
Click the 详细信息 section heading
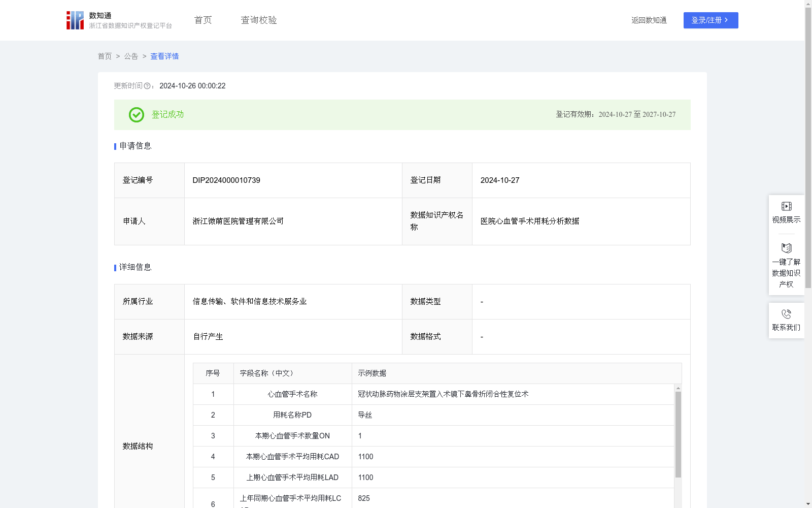point(135,268)
